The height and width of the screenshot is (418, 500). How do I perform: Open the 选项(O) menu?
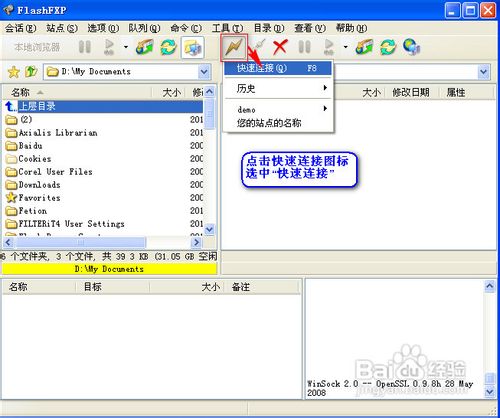(x=103, y=28)
